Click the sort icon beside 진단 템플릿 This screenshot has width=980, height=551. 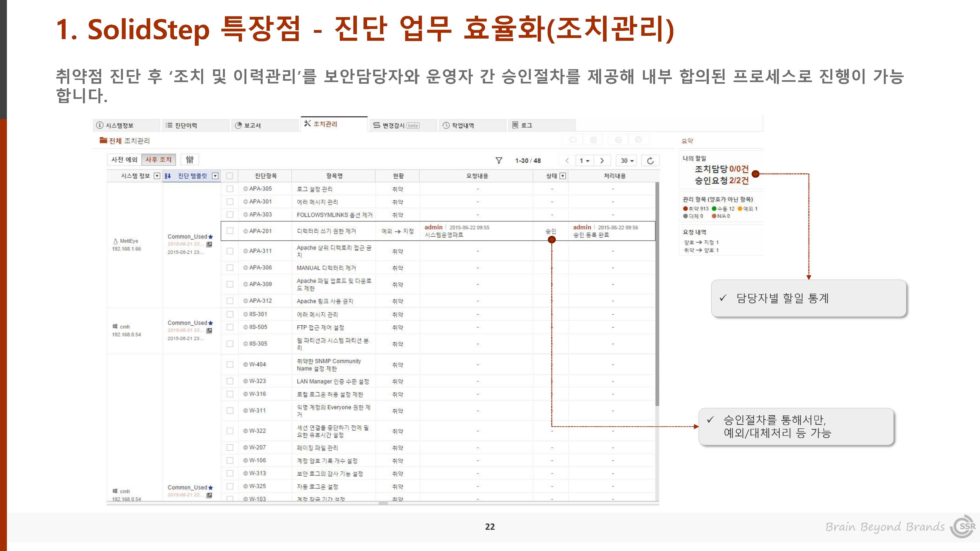pyautogui.click(x=168, y=176)
